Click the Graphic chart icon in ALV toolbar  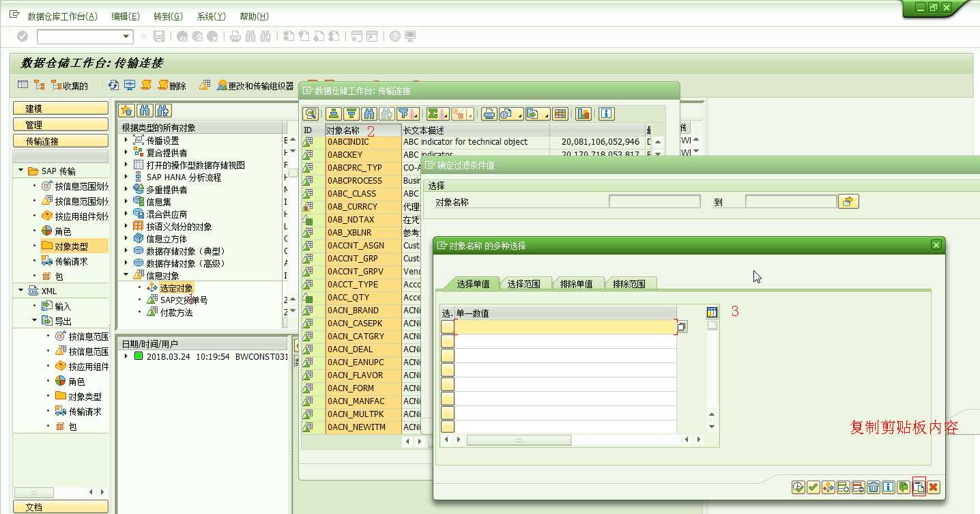coord(583,114)
